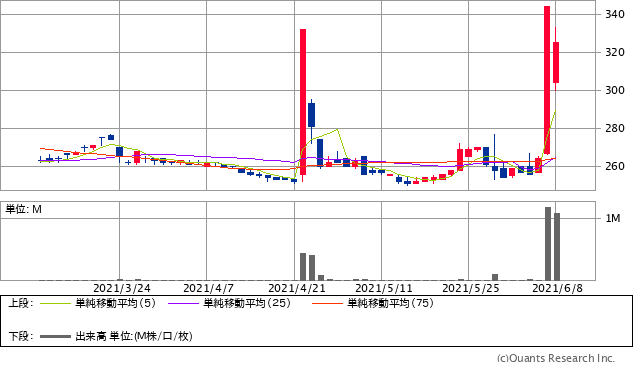Screen dimensions: 633x372
Task: Click the Quants Research Inc. copyright text
Action: pyautogui.click(x=556, y=358)
